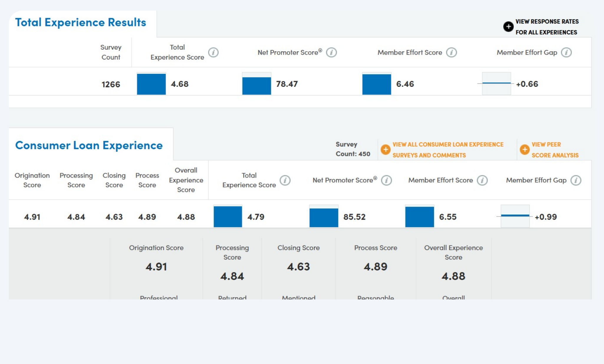The image size is (604, 364).
Task: Click the +0.99 Member Effort Gap indicator
Action: coord(515,216)
